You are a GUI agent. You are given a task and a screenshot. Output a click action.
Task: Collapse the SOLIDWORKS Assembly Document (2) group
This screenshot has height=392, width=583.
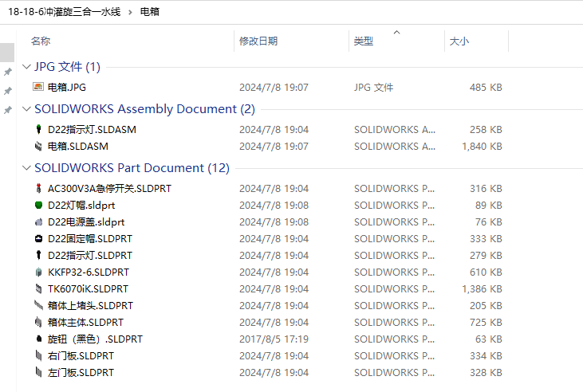coord(26,109)
